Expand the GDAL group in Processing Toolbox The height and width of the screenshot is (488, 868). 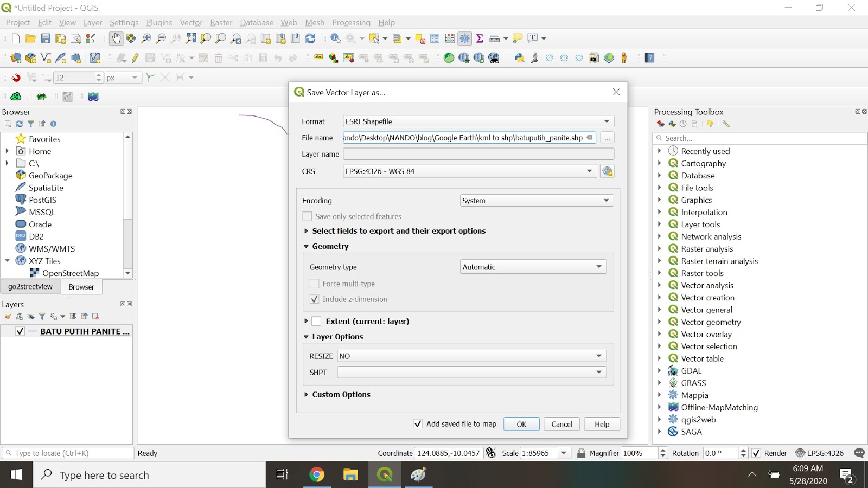point(660,371)
